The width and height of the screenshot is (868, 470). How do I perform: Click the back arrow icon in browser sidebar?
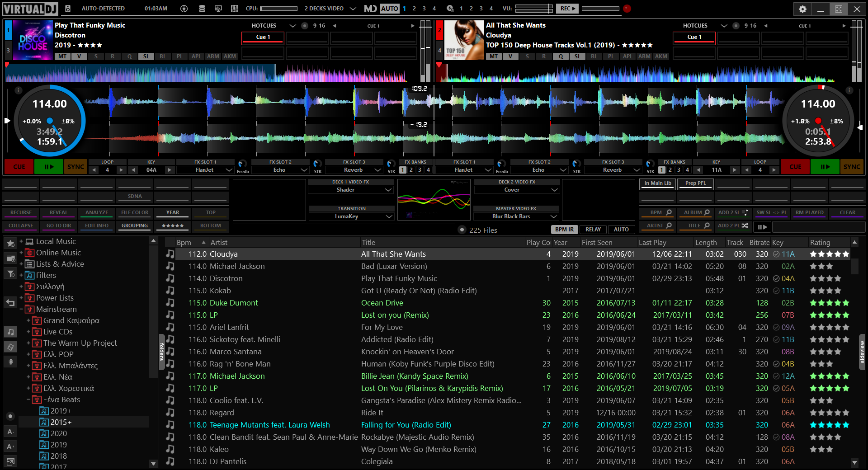[x=10, y=303]
